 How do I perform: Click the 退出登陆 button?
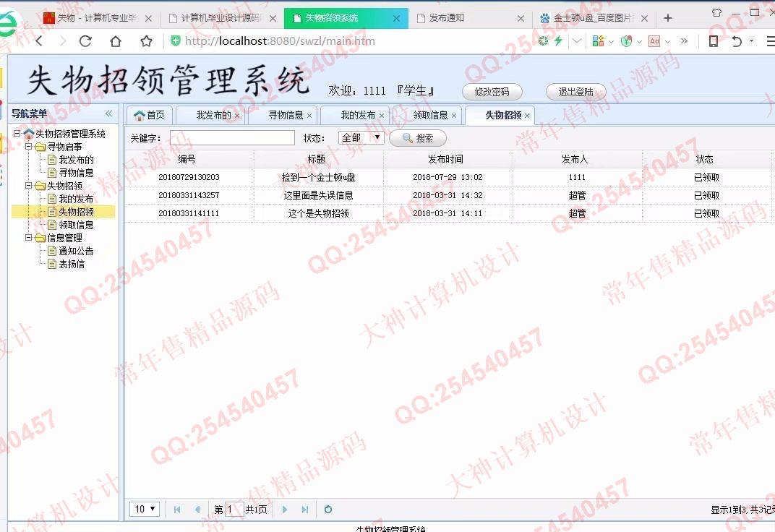[575, 92]
